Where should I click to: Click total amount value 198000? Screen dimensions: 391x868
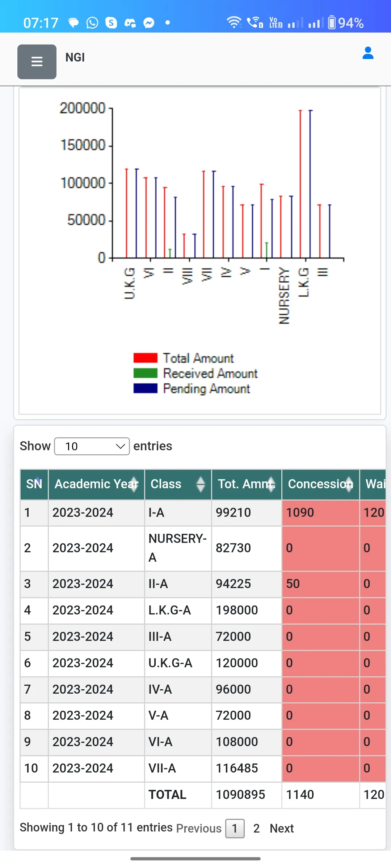(237, 610)
